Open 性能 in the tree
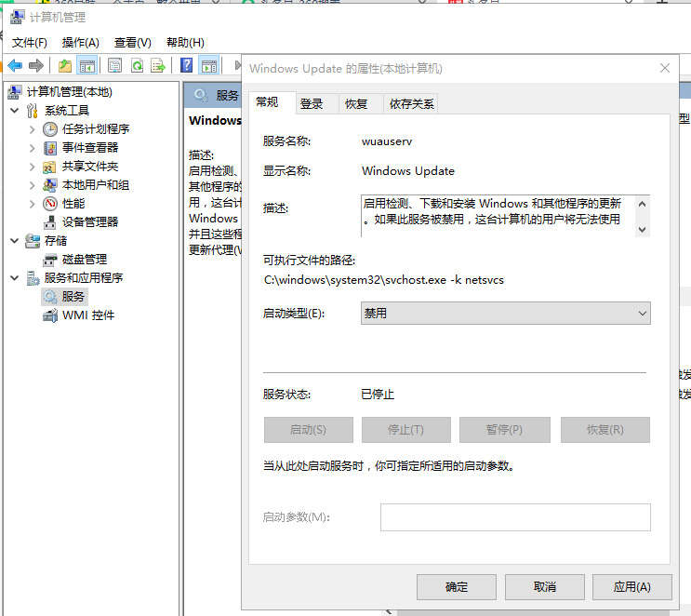 tap(73, 203)
